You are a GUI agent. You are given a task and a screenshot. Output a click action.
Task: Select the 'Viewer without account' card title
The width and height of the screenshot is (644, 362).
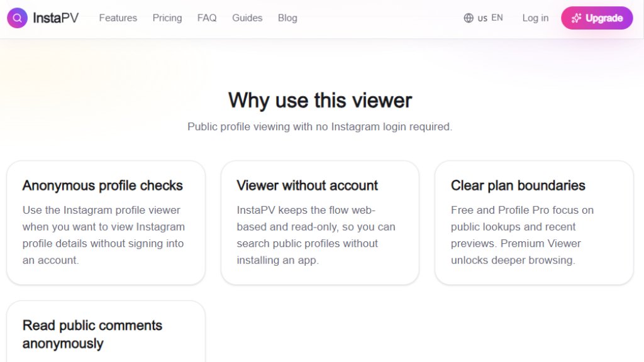(307, 185)
